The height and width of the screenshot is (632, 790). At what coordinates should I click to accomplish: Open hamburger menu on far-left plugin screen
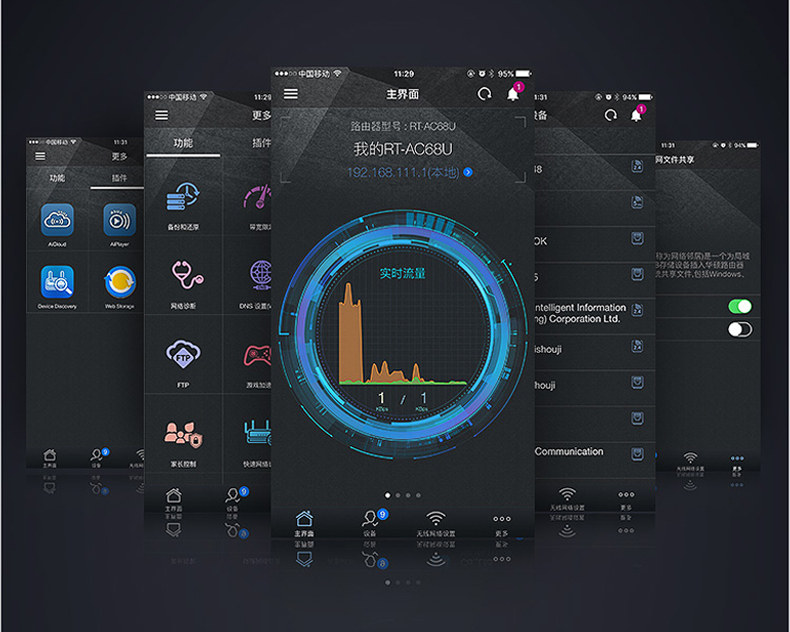[40, 156]
